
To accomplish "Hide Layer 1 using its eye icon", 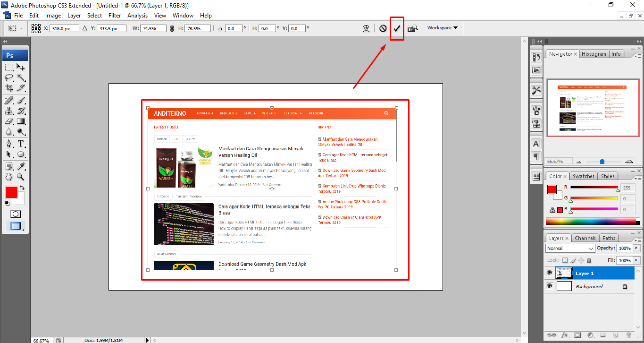I will [549, 273].
